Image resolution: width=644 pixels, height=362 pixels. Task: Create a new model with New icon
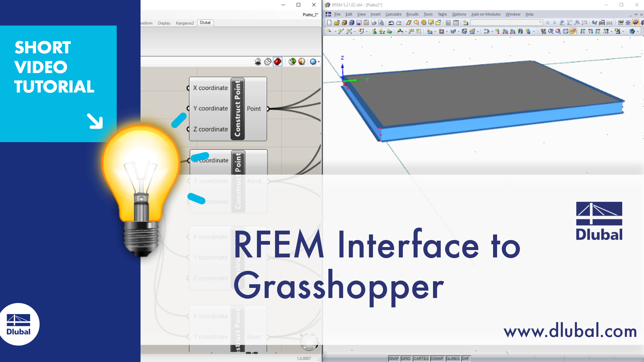[x=329, y=23]
